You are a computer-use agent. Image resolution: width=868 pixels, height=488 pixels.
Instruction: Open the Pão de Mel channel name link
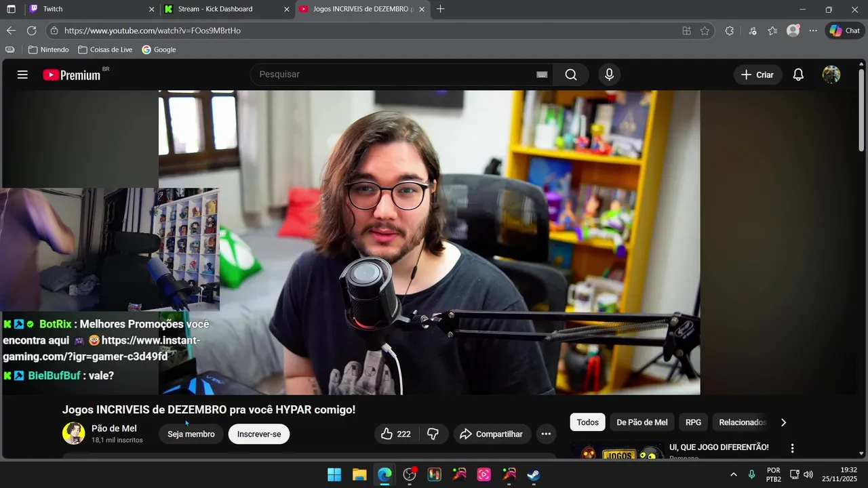coord(114,428)
